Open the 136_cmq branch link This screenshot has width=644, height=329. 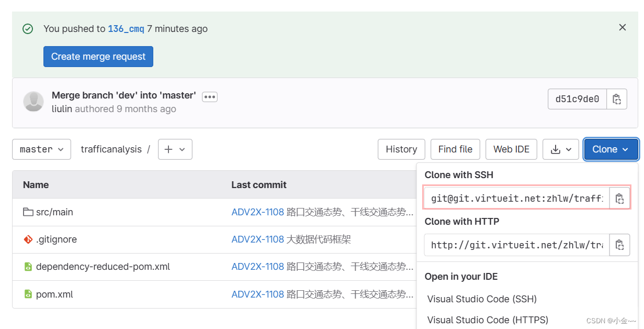coord(126,29)
